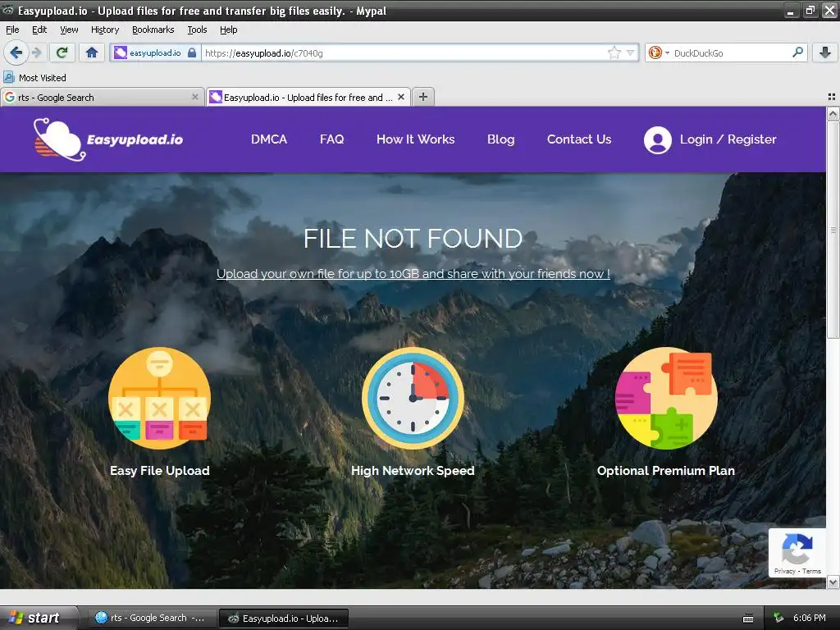840x630 pixels.
Task: Click the reCAPTCHA badge icon
Action: [x=797, y=549]
